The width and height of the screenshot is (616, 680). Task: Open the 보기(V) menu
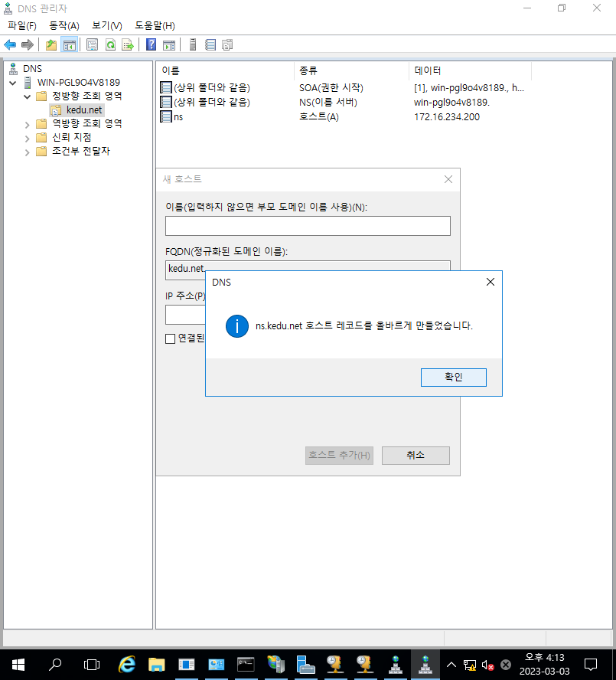tap(107, 25)
